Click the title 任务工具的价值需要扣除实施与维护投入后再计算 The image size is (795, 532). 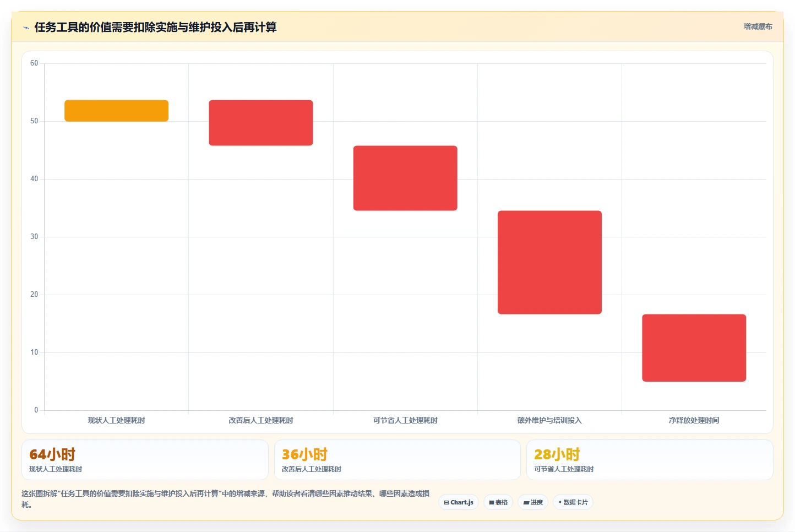click(155, 28)
